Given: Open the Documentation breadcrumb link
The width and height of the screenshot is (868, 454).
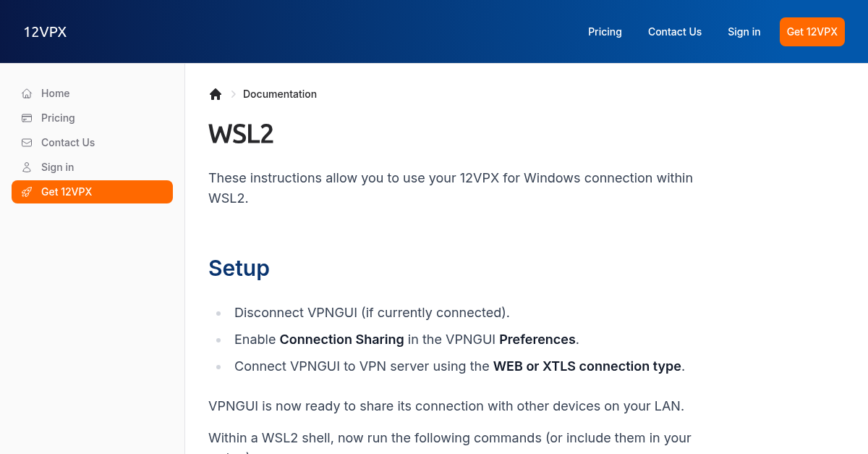Looking at the screenshot, I should coord(280,94).
